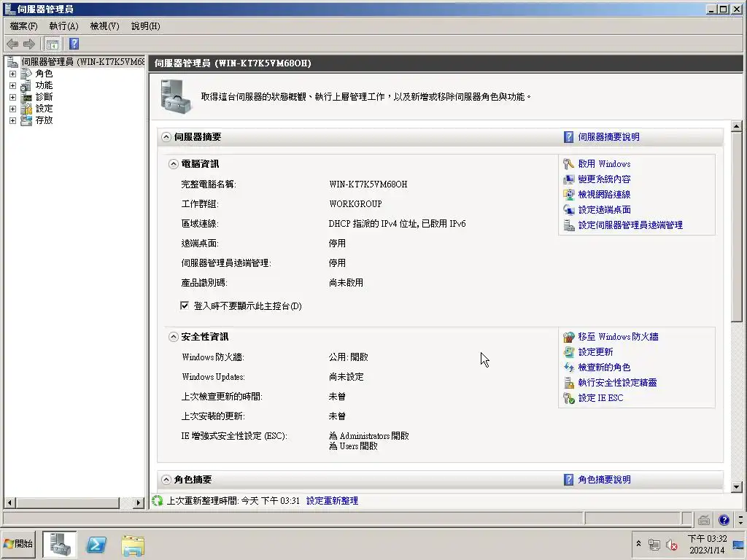Viewport: 747px width, 560px height.
Task: Click Show Desktop button at taskbar end
Action: (739, 544)
